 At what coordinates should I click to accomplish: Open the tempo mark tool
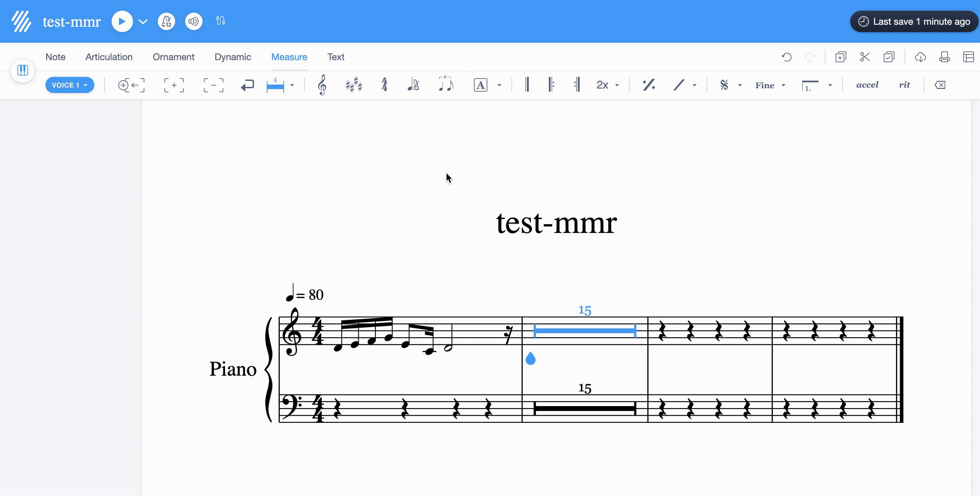(x=413, y=85)
